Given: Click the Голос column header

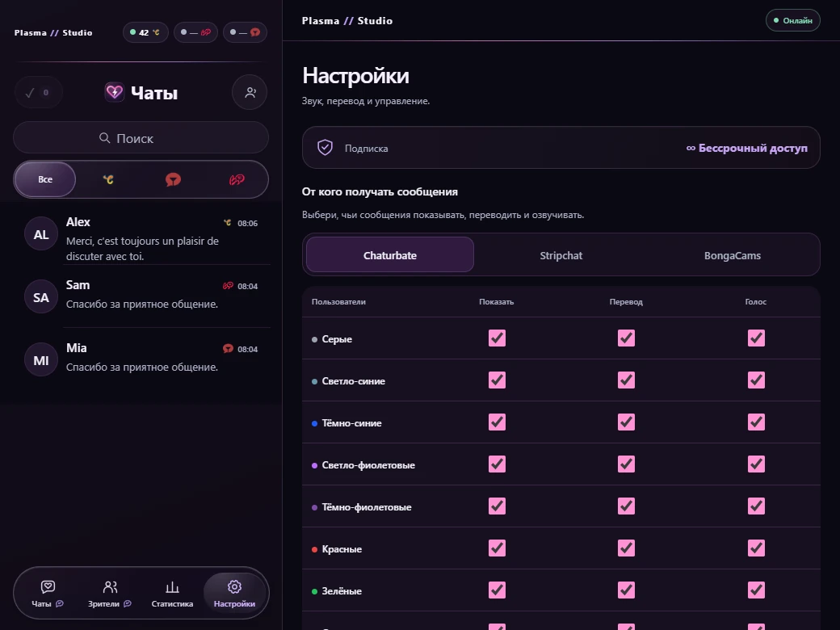Looking at the screenshot, I should click(756, 301).
